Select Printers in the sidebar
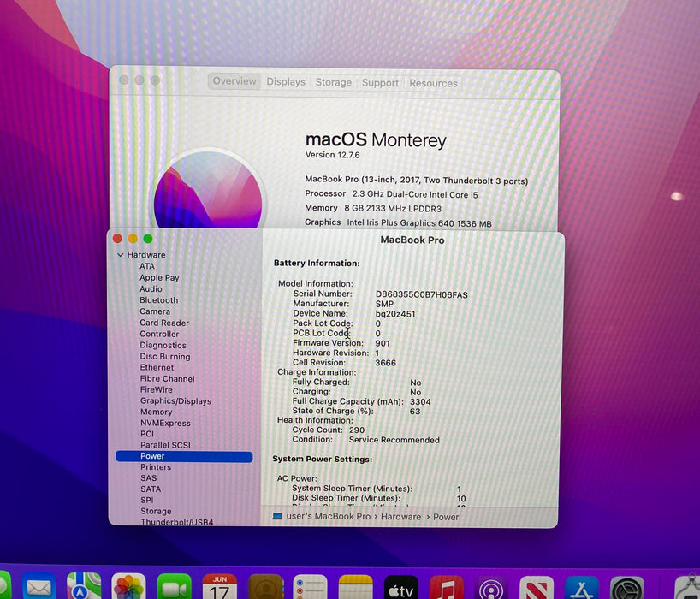The image size is (700, 599). [x=156, y=467]
